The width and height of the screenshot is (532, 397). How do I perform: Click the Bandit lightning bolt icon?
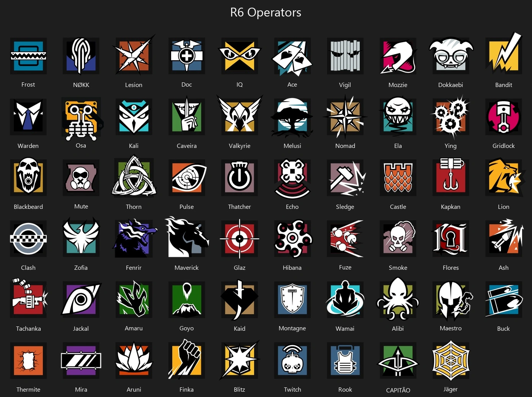pos(504,56)
